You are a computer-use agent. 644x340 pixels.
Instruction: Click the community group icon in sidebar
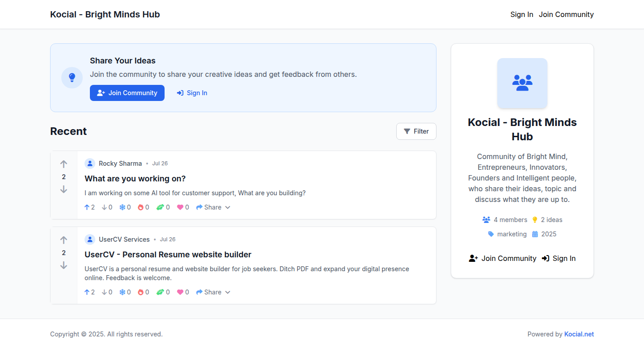click(522, 83)
